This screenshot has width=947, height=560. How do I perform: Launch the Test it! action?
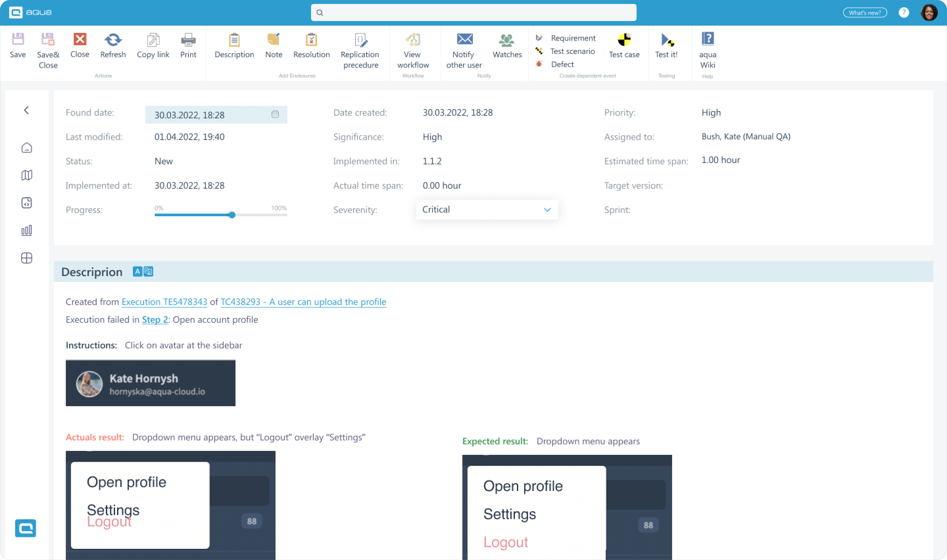coord(667,40)
